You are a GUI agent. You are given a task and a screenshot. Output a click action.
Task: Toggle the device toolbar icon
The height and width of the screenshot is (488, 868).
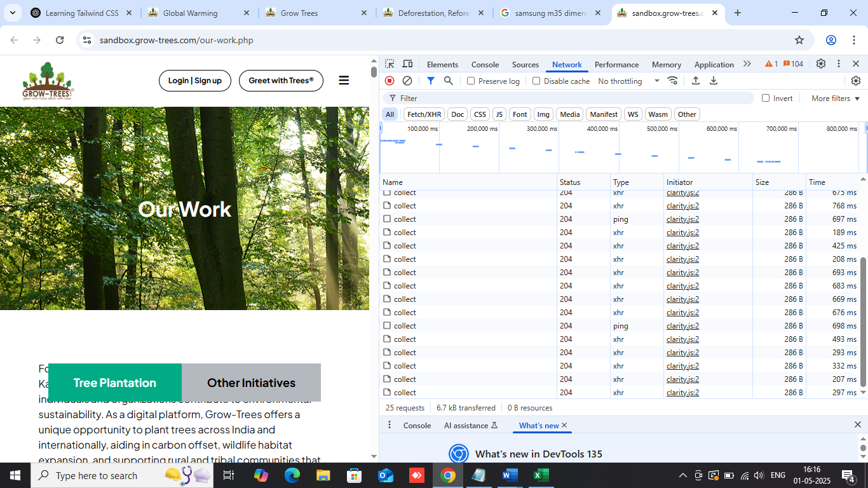tap(408, 64)
